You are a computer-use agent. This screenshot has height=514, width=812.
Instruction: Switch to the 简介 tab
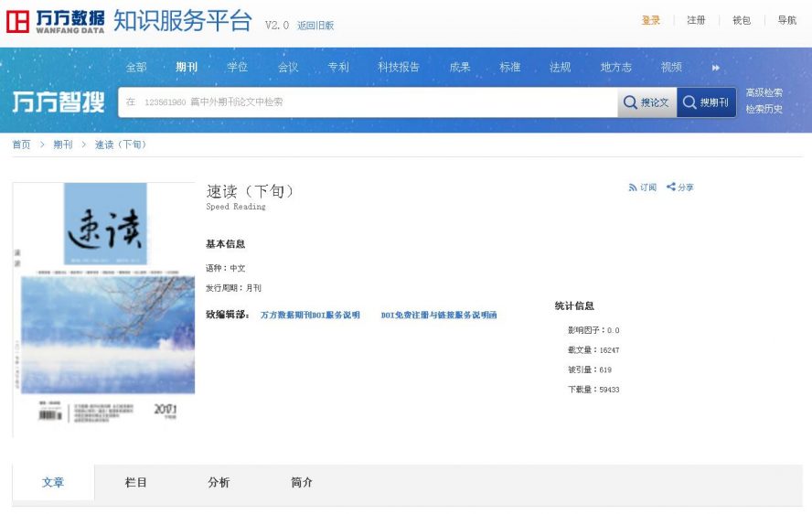pyautogui.click(x=302, y=482)
